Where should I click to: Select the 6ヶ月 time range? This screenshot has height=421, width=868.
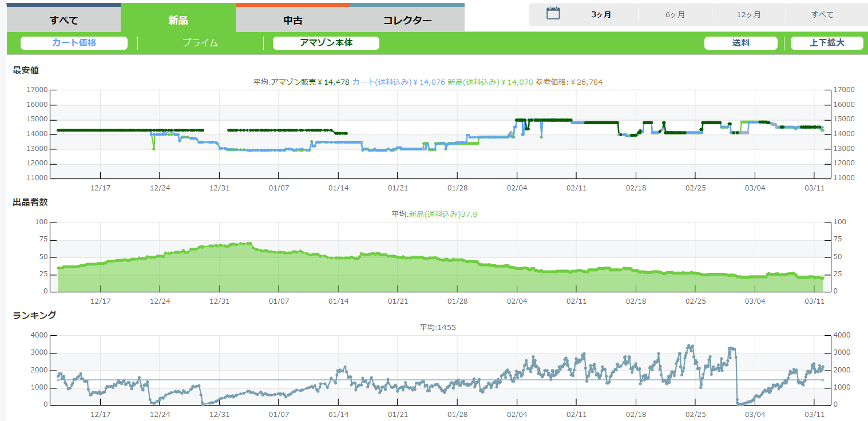(x=675, y=15)
